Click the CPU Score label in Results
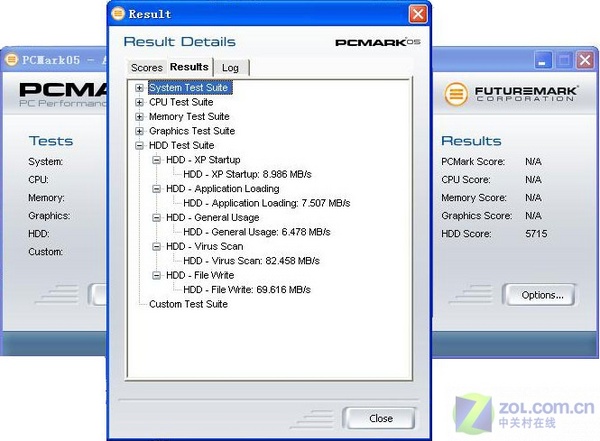This screenshot has width=600, height=441. click(466, 180)
